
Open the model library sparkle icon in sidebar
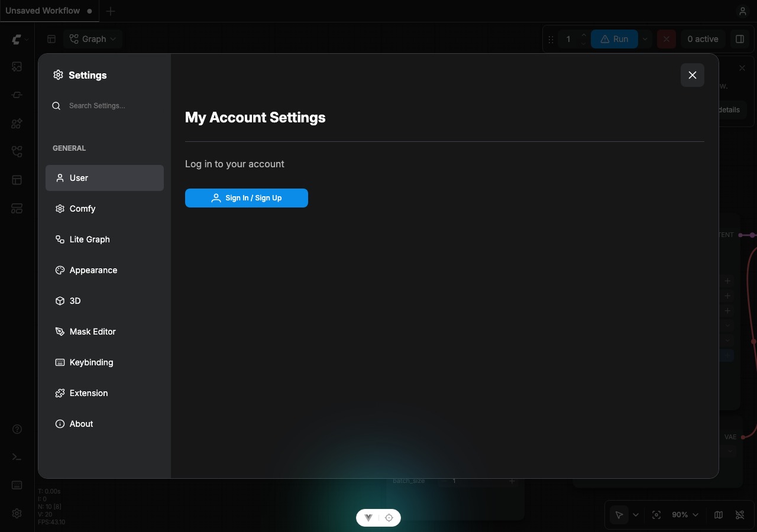(17, 124)
